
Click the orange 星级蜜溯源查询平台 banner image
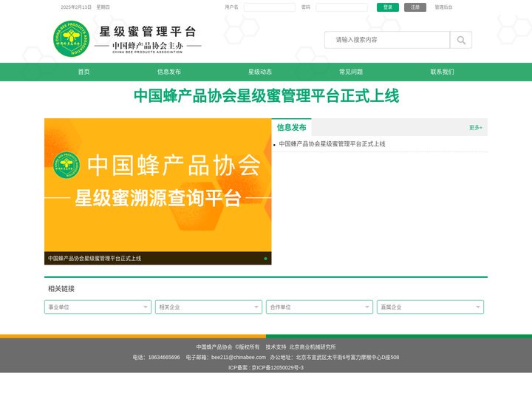[x=158, y=185]
